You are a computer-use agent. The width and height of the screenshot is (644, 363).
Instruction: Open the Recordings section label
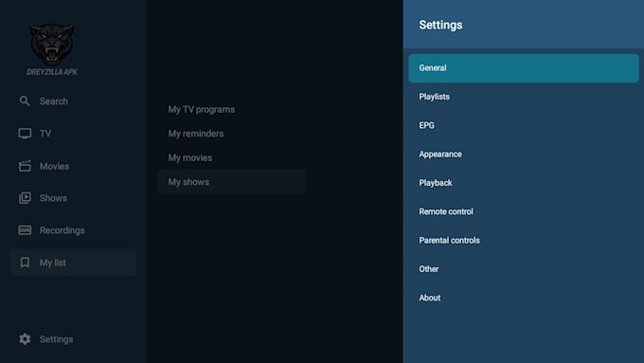tap(62, 230)
